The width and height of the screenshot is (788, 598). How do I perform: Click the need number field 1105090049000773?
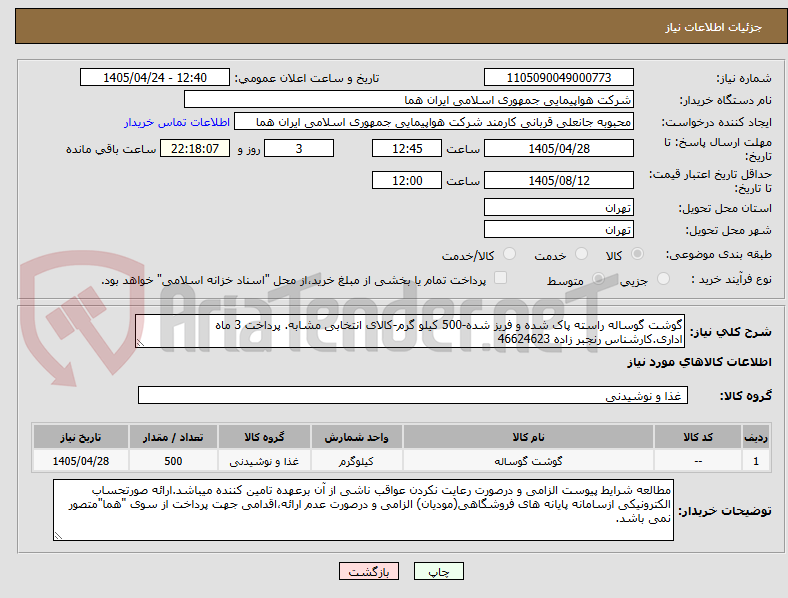coord(558,77)
